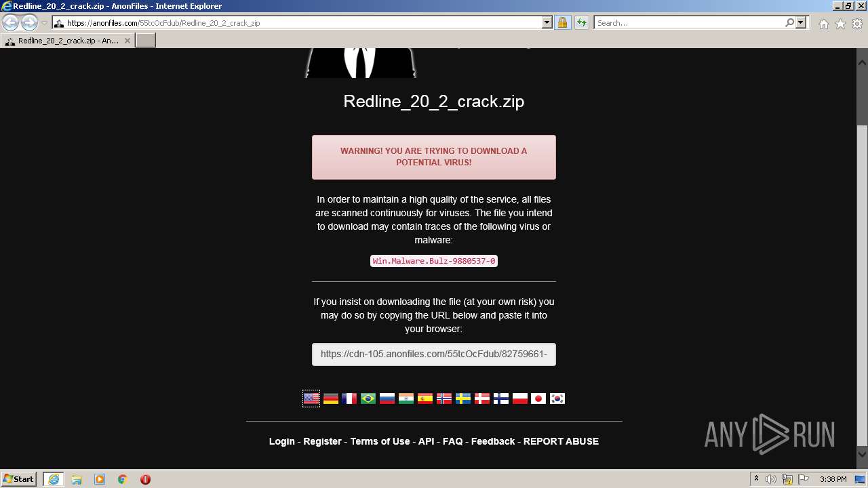Pick the Brazilian flag language
The height and width of the screenshot is (488, 868).
tap(368, 399)
